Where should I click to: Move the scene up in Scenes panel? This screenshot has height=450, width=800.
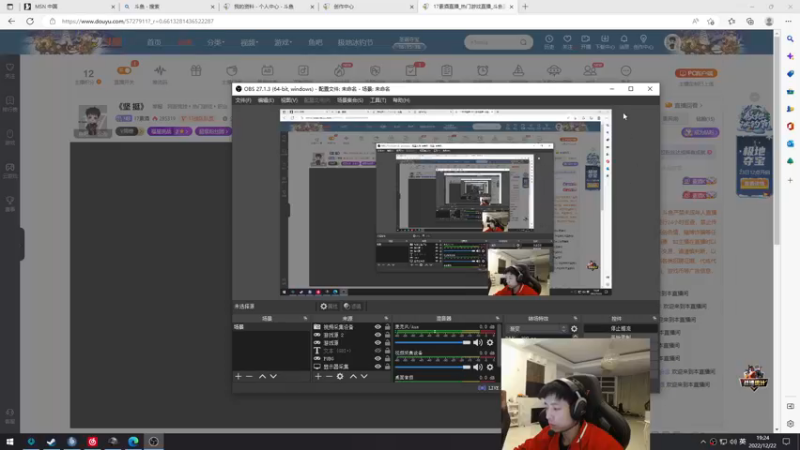coord(262,377)
